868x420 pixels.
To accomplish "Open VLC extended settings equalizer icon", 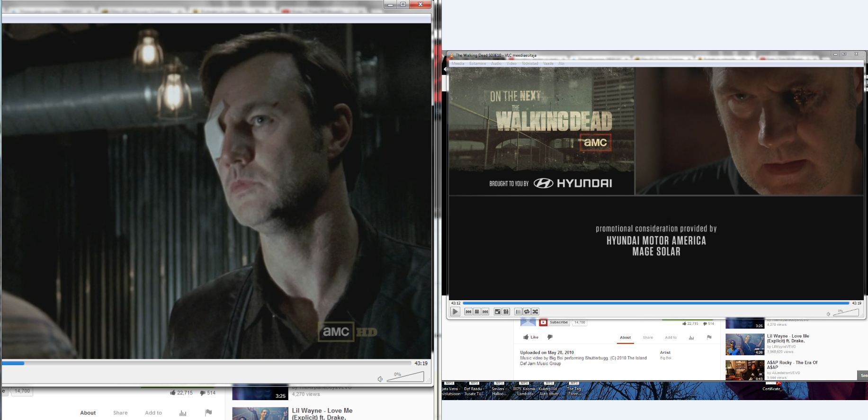I will (x=506, y=312).
